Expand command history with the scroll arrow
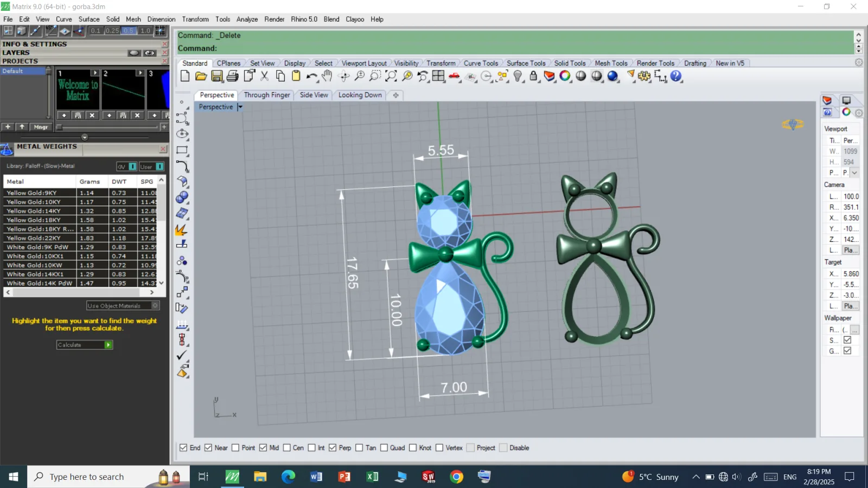The width and height of the screenshot is (868, 488). tap(858, 36)
